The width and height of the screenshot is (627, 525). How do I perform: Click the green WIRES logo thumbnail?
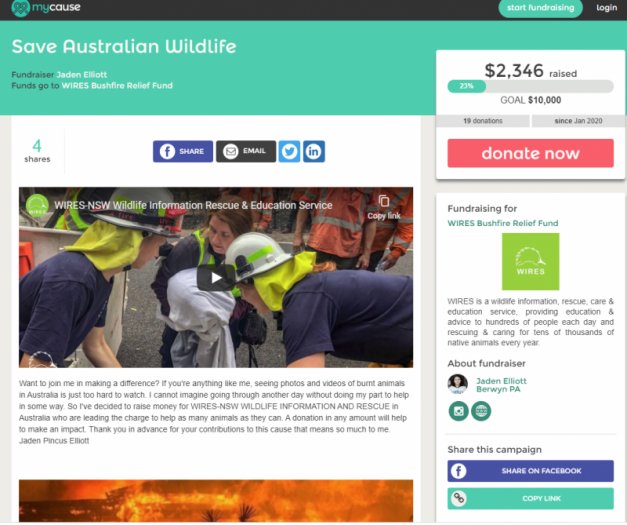530,262
